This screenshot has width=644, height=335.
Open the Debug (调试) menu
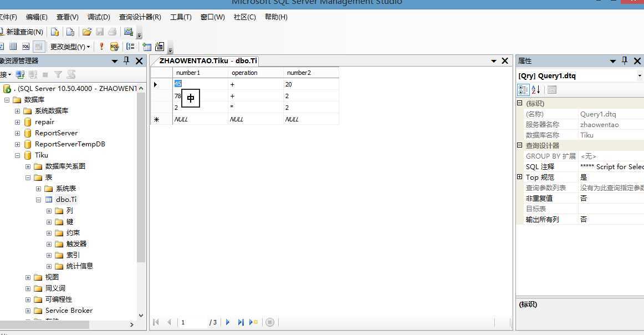coord(99,17)
